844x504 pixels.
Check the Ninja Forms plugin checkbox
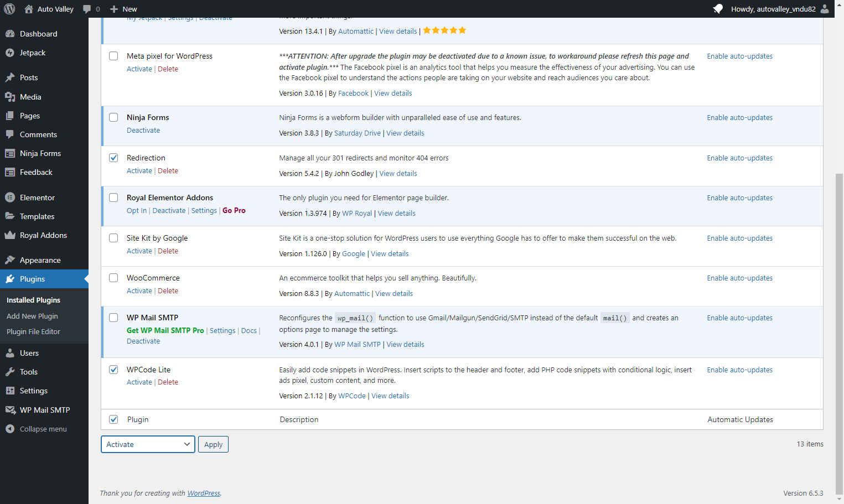113,117
